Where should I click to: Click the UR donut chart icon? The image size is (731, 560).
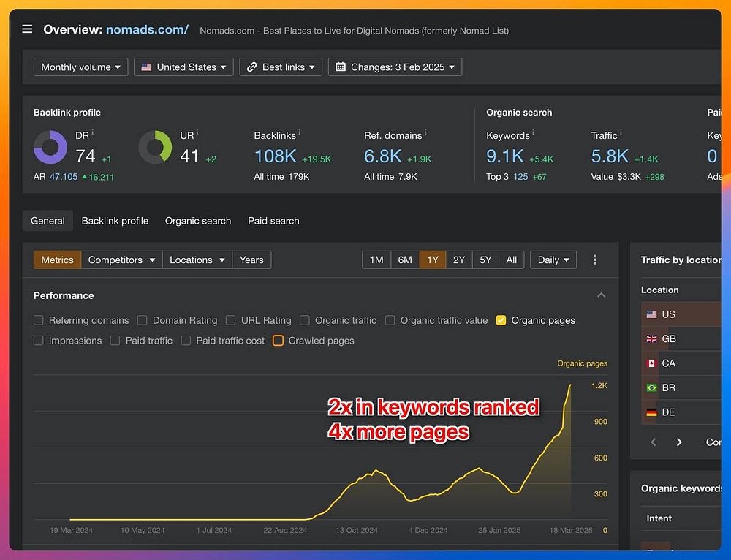155,148
